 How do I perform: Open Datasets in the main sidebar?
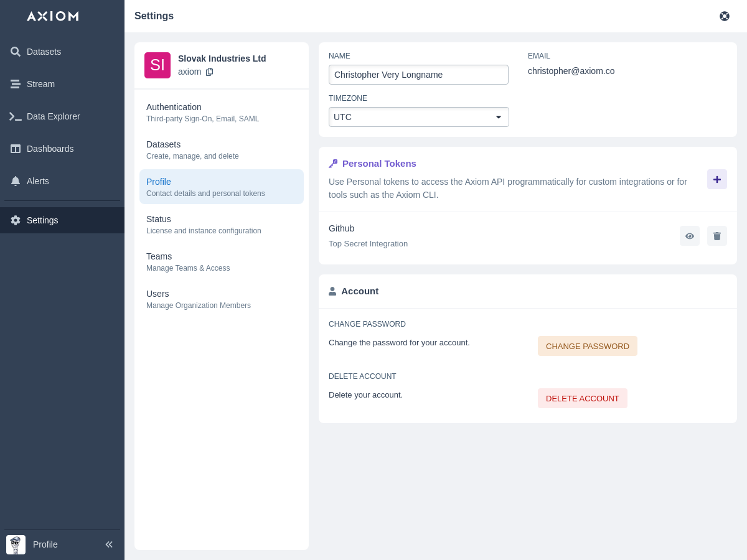44,52
